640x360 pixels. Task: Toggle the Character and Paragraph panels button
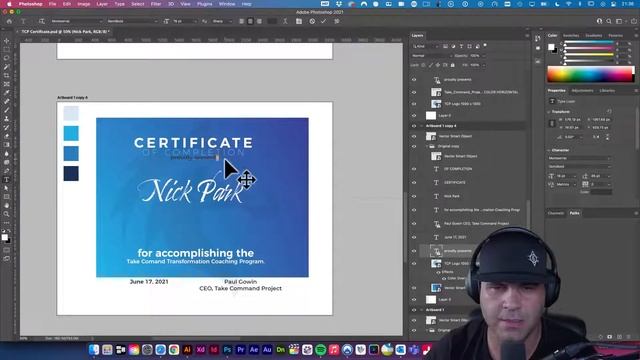point(299,21)
